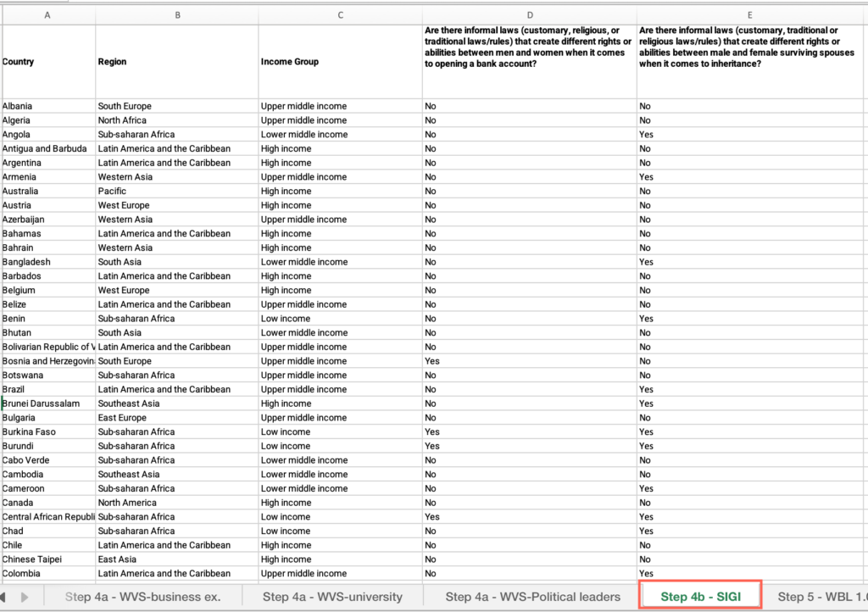Screen dimensions: 868x612
Task: Click the Belize country cell
Action: [48, 304]
